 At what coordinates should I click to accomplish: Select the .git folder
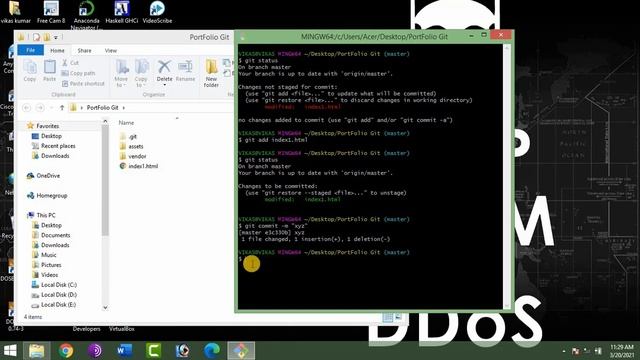(128, 136)
